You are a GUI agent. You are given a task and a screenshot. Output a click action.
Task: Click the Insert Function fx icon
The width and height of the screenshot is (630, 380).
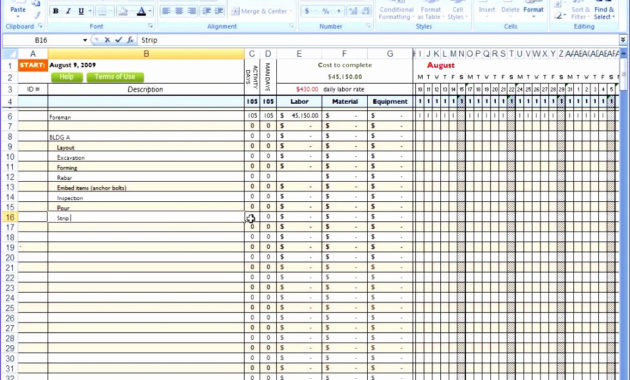(130, 40)
